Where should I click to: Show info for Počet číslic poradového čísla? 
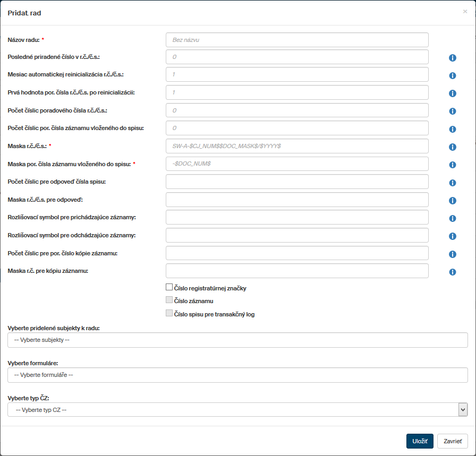click(453, 111)
